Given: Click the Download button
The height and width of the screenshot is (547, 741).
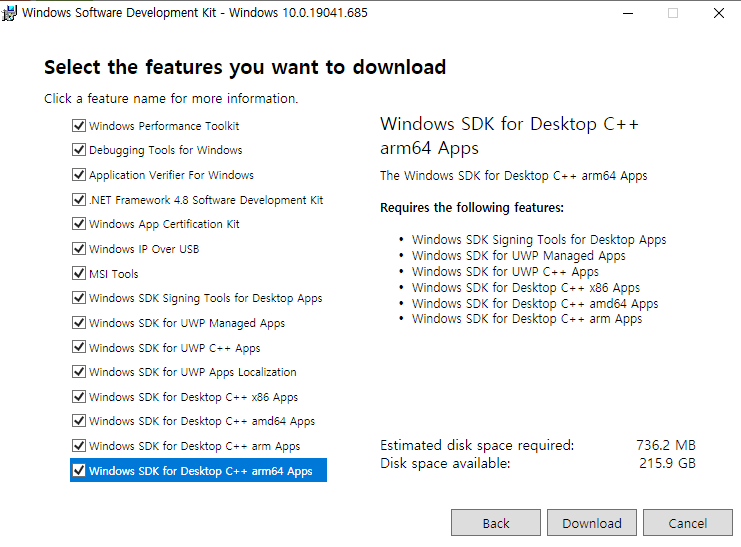Looking at the screenshot, I should coord(592,522).
